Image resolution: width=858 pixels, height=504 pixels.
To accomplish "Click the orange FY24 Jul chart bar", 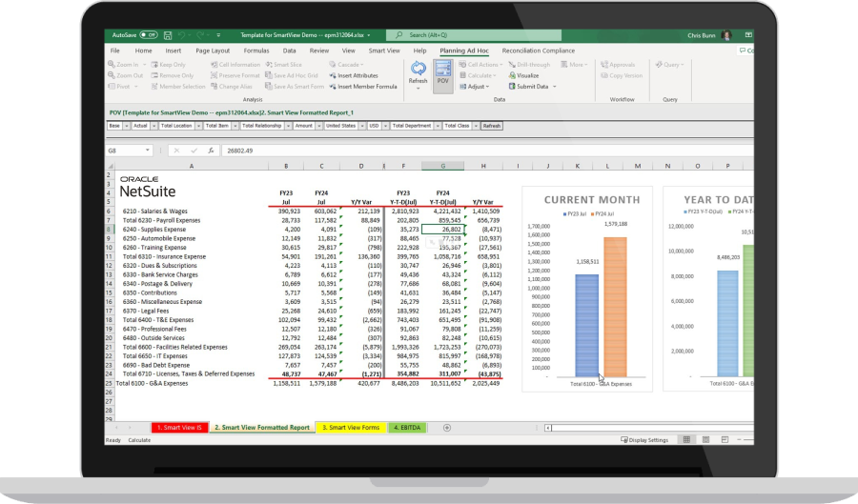I will tap(616, 307).
